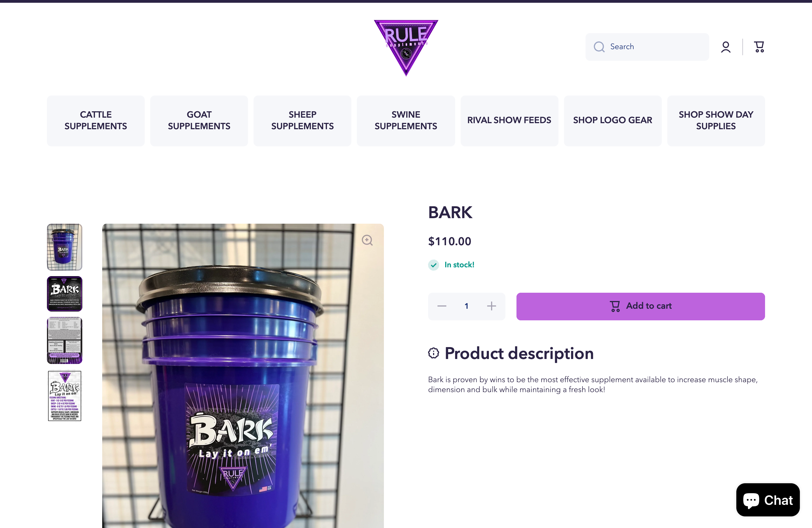812x528 pixels.
Task: Click the search magnifier icon
Action: click(599, 47)
